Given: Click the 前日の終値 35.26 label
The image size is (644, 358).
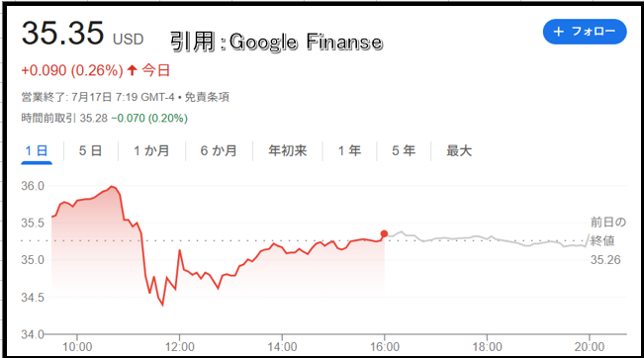Looking at the screenshot, I should (x=607, y=241).
